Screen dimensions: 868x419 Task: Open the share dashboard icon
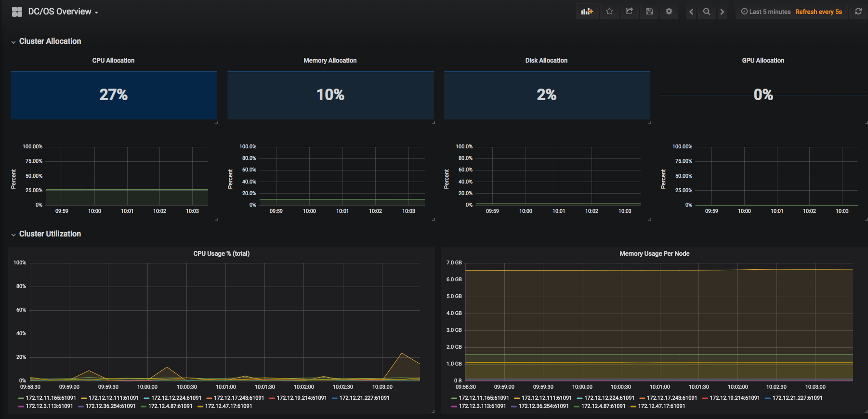[x=629, y=12]
